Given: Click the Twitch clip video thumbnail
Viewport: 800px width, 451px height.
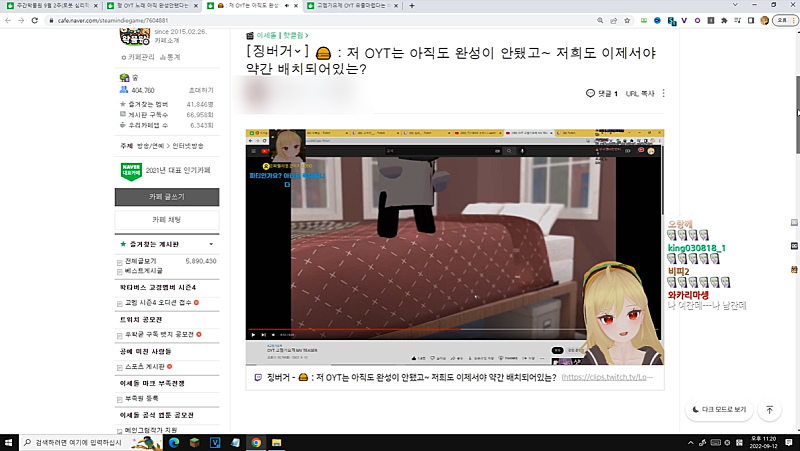Looking at the screenshot, I should point(455,247).
